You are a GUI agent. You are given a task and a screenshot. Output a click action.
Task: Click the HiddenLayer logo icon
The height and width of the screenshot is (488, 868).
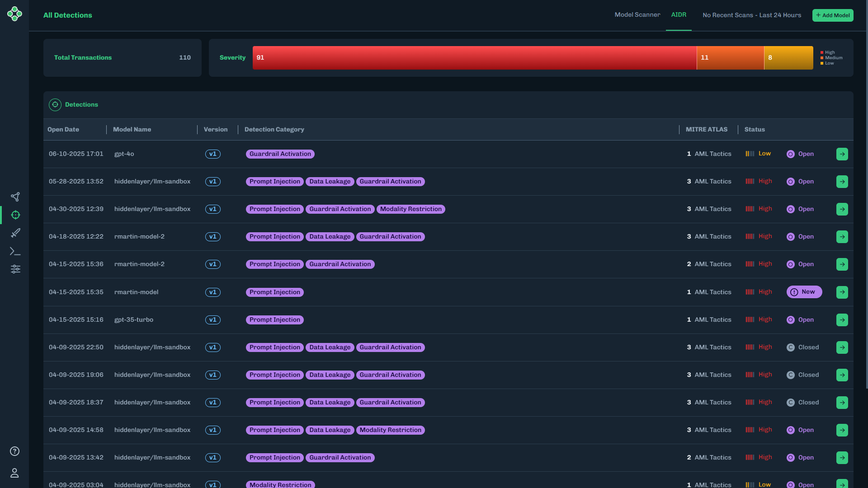point(14,14)
